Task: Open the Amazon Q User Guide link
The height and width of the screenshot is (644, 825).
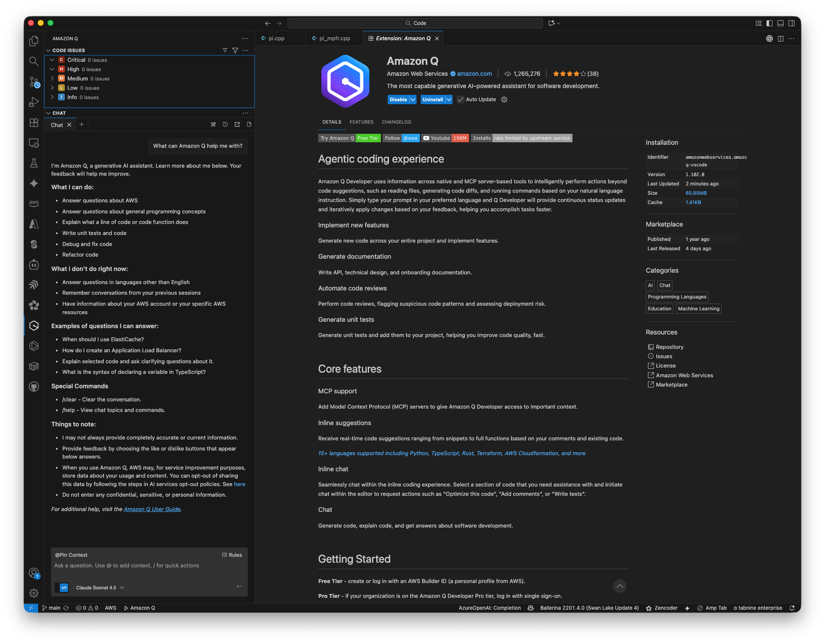Action: point(152,509)
